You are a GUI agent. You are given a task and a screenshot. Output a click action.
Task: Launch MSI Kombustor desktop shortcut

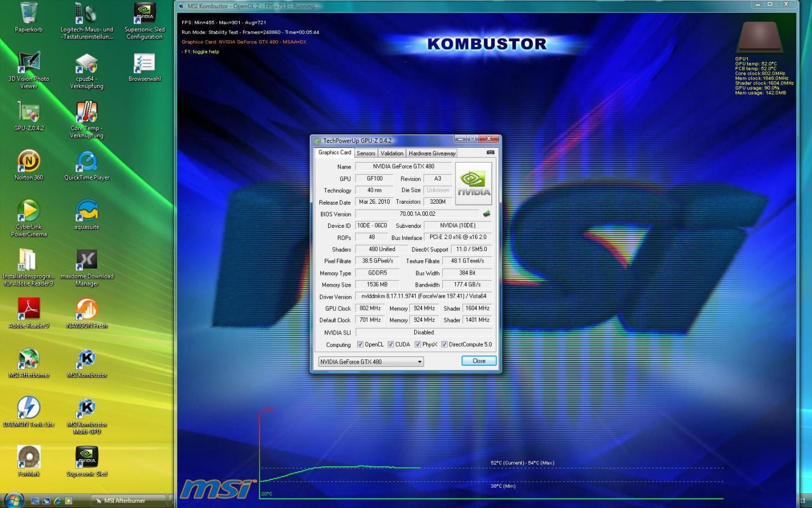coord(87,363)
